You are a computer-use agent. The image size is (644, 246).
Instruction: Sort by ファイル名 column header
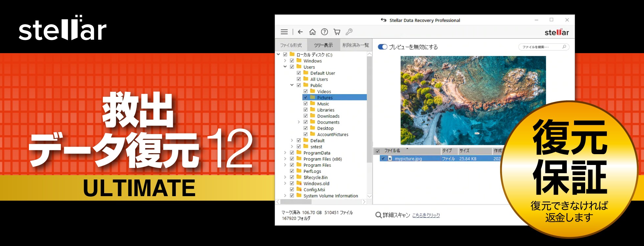tap(411, 151)
